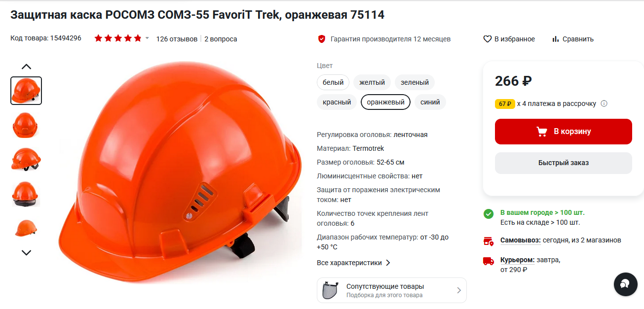The height and width of the screenshot is (309, 644).
Task: Click the installment info circle icon
Action: point(604,103)
